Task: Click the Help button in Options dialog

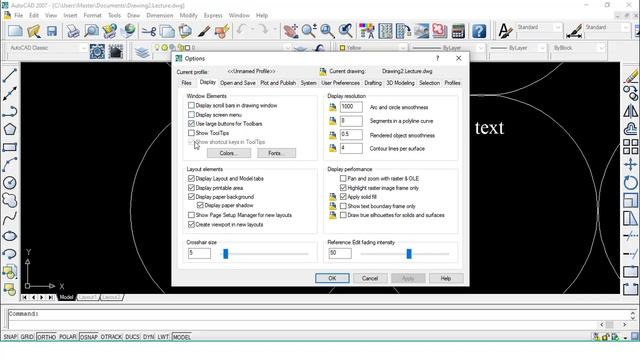Action: click(446, 278)
